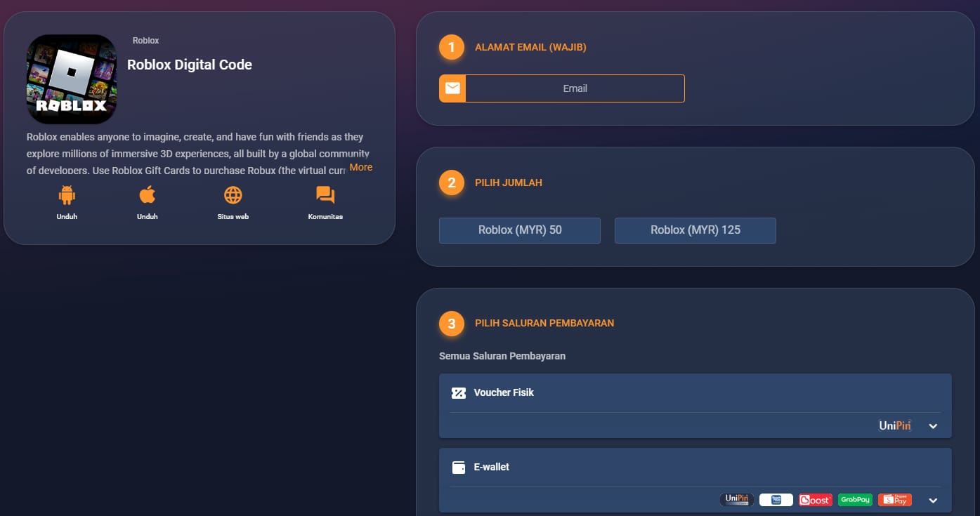Viewport: 980px width, 516px height.
Task: Click the E-wallet label
Action: (492, 467)
